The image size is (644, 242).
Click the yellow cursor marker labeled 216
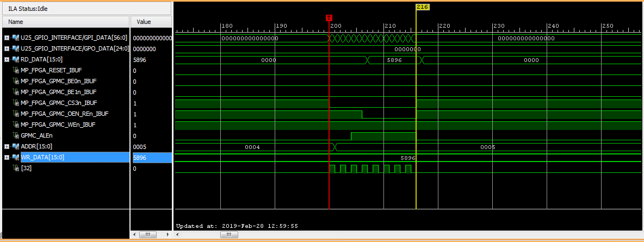(423, 7)
